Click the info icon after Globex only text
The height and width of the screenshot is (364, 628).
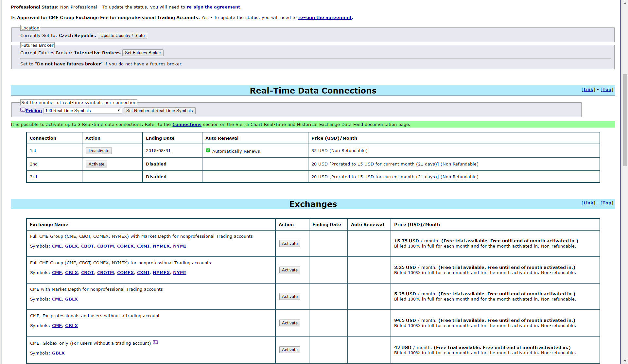(155, 342)
